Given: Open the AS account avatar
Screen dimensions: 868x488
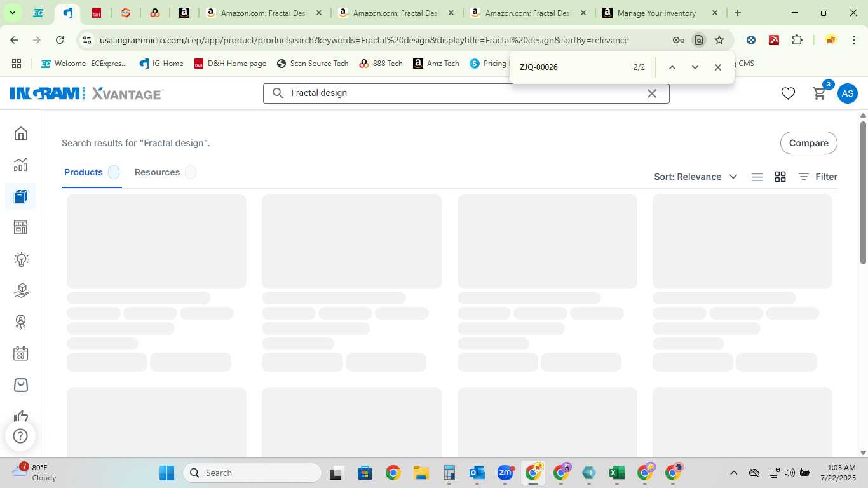Looking at the screenshot, I should click(x=847, y=93).
